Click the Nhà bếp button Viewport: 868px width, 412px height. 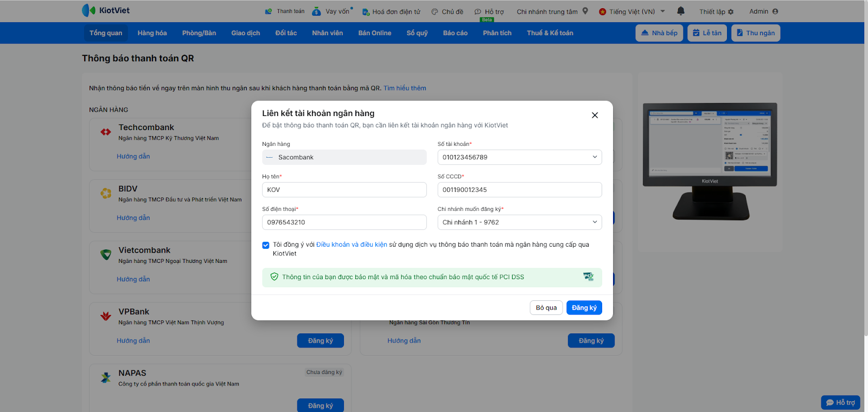point(659,33)
